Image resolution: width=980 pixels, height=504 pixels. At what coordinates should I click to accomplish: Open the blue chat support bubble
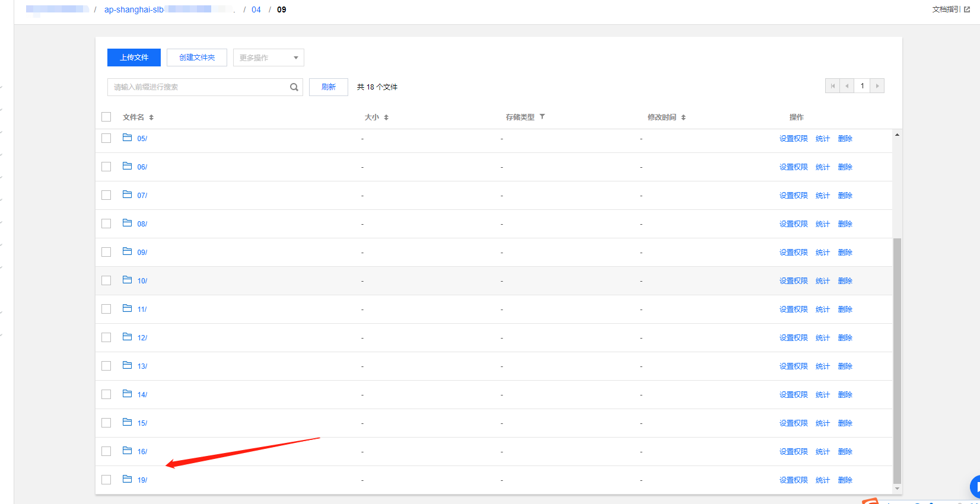pyautogui.click(x=975, y=486)
